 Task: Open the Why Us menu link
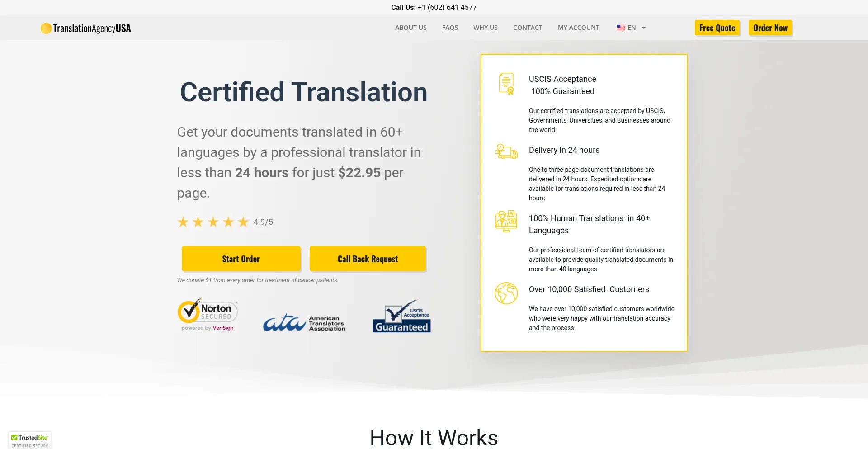pyautogui.click(x=485, y=28)
